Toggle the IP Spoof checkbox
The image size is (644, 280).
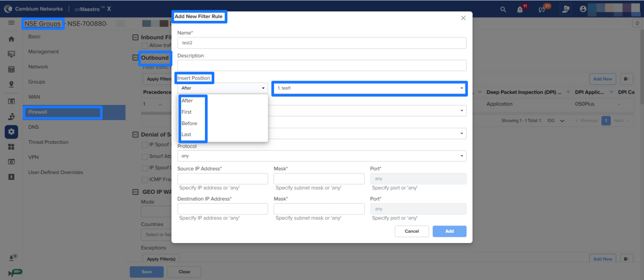145,145
